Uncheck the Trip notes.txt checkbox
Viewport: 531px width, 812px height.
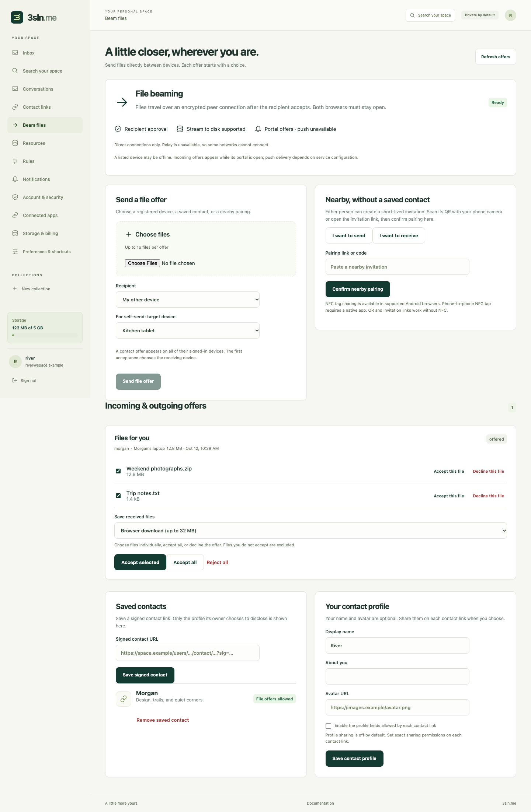pyautogui.click(x=118, y=496)
